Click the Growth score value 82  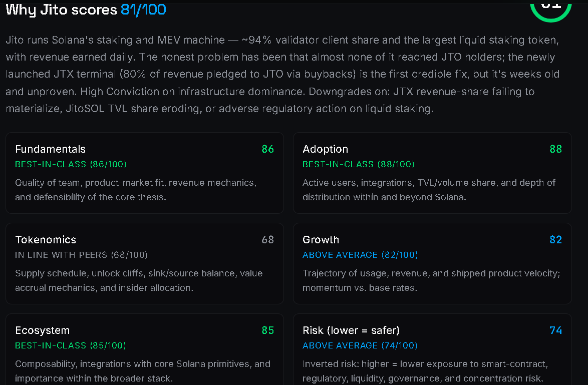tap(556, 240)
